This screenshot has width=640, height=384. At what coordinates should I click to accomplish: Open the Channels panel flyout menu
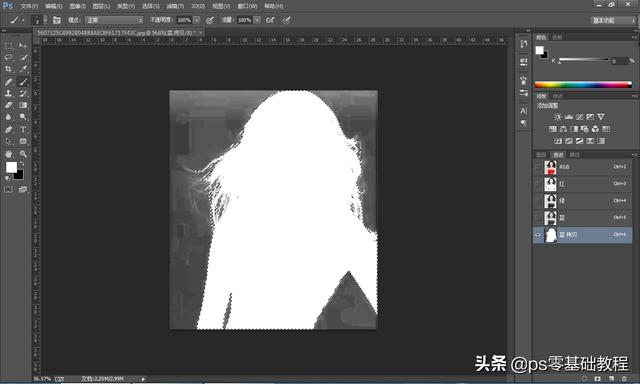coord(634,155)
